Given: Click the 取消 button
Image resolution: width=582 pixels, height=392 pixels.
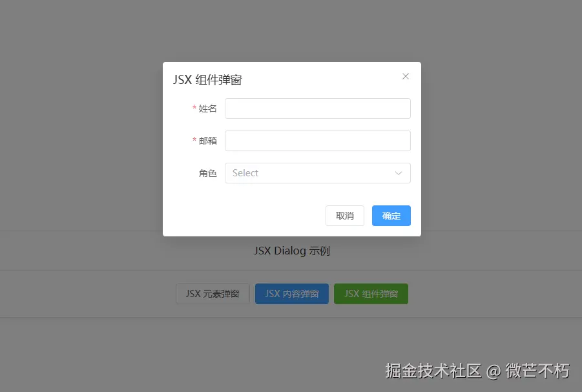Looking at the screenshot, I should 345,216.
